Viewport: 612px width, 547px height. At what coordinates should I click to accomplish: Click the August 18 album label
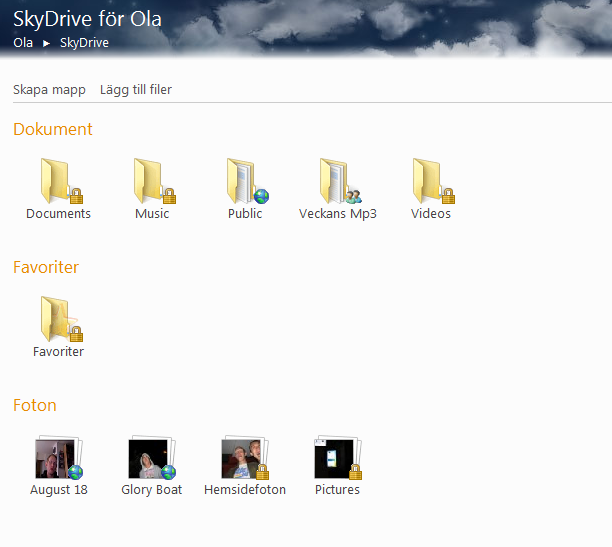click(59, 490)
